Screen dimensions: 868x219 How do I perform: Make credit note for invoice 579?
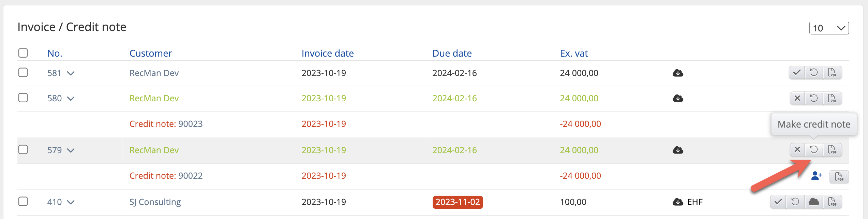(814, 150)
